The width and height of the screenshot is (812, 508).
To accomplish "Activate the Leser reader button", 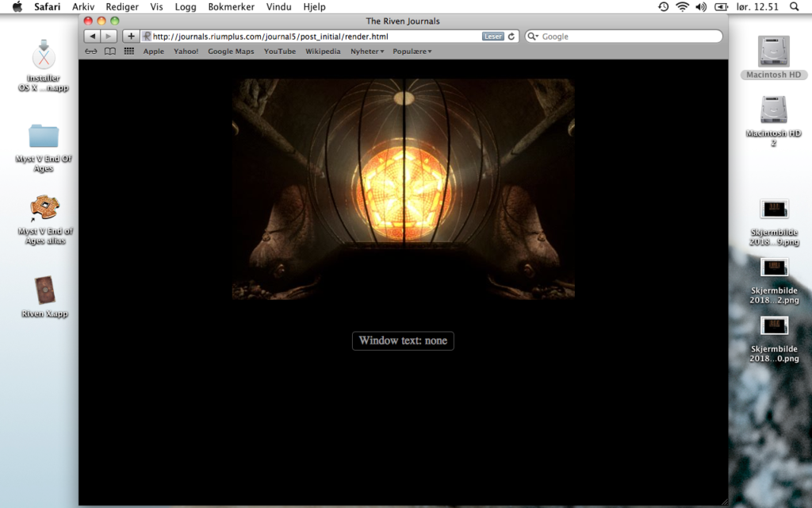I will tap(493, 37).
